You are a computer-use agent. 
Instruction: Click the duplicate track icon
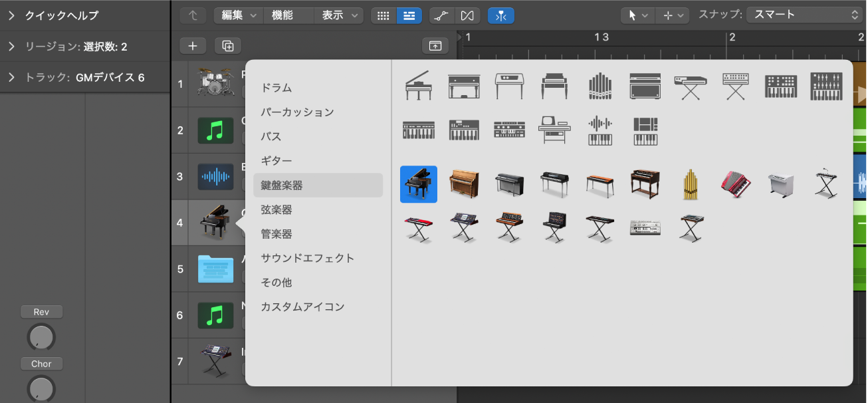tap(228, 45)
